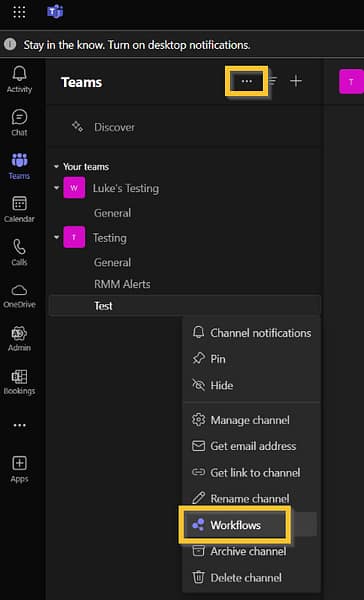Select Channel notifications in context menu
Image resolution: width=364 pixels, height=600 pixels.
pos(251,333)
